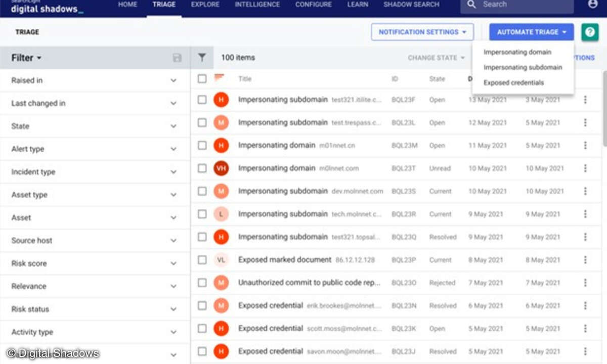Viewport: 607px width, 364px height.
Task: Expand the Relevance filter
Action: (95, 286)
